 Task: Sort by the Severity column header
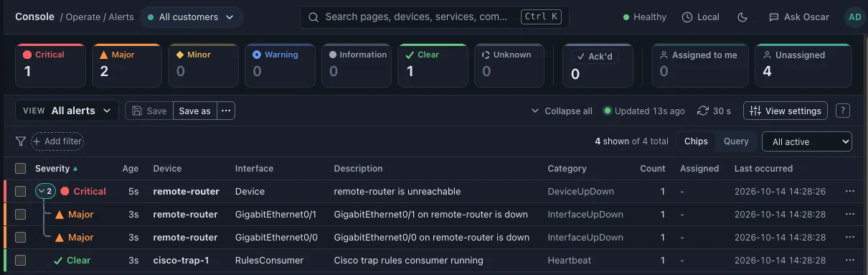pyautogui.click(x=57, y=169)
